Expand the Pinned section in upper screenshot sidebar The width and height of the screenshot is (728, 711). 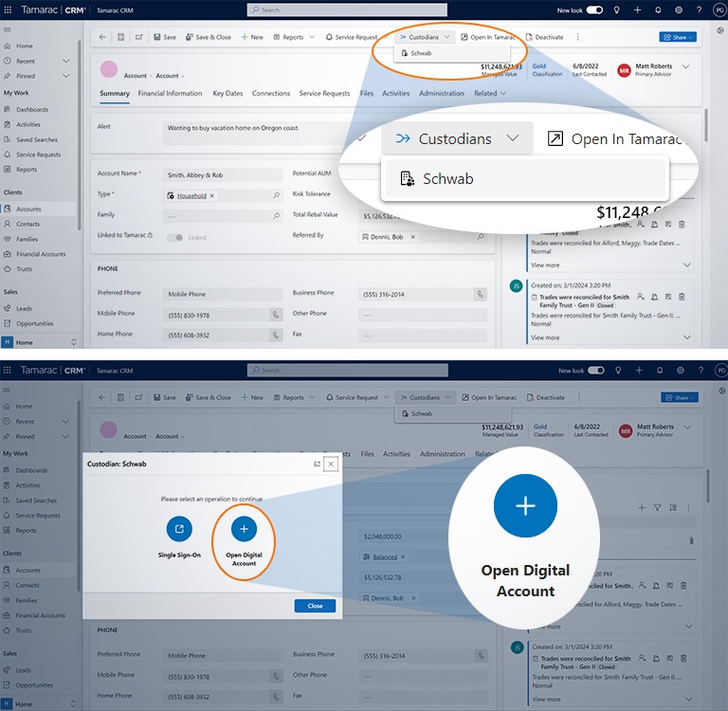tap(66, 76)
